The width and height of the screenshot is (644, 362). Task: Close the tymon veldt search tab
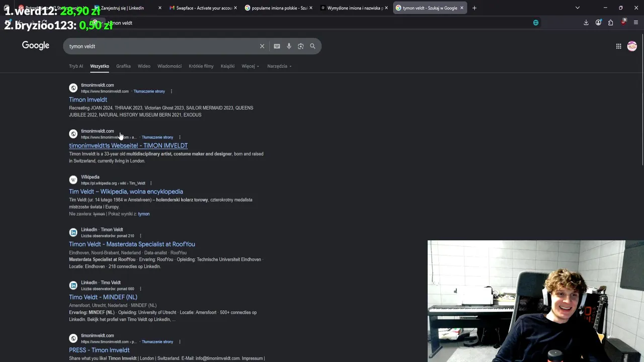point(461,8)
